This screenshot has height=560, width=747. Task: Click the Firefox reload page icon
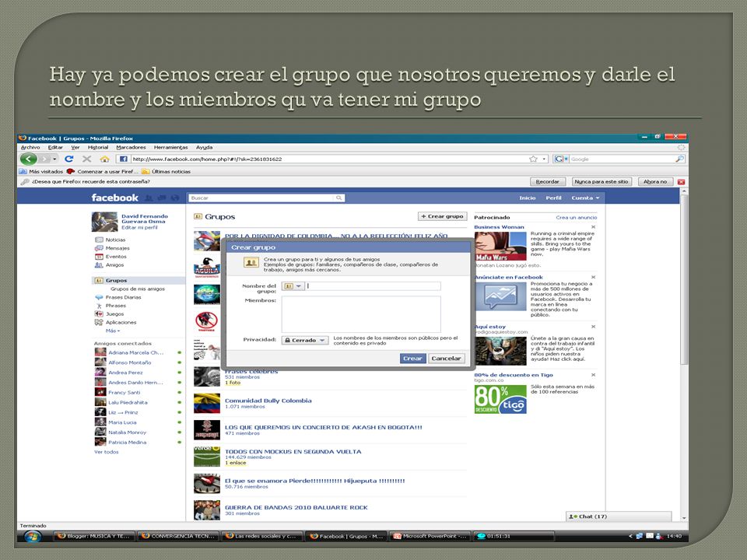69,159
